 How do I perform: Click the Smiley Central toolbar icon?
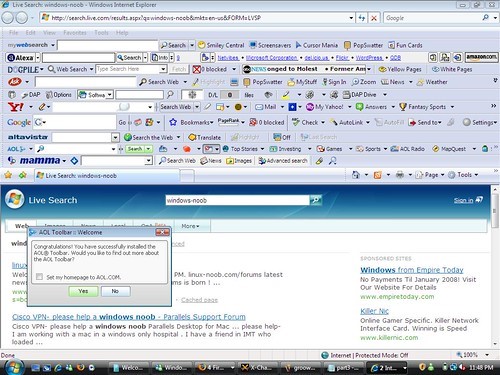point(202,45)
